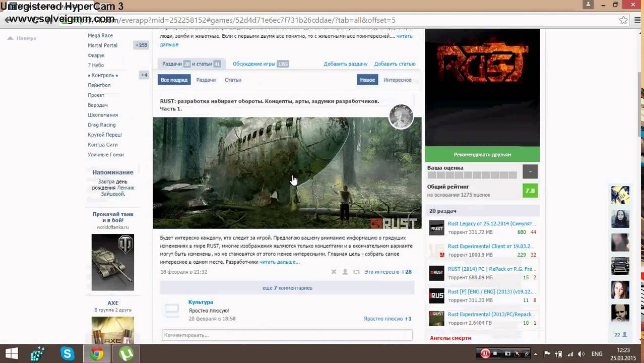The height and width of the screenshot is (363, 644).
Task: Sort posts by Интересное
Action: 398,80
